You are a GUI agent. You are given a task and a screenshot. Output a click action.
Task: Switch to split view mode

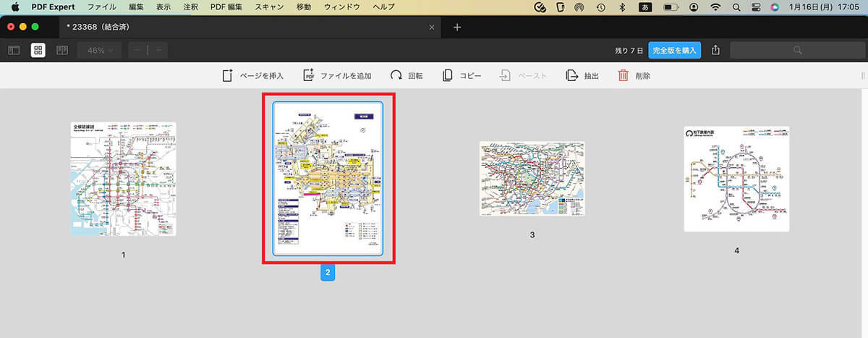coord(62,50)
